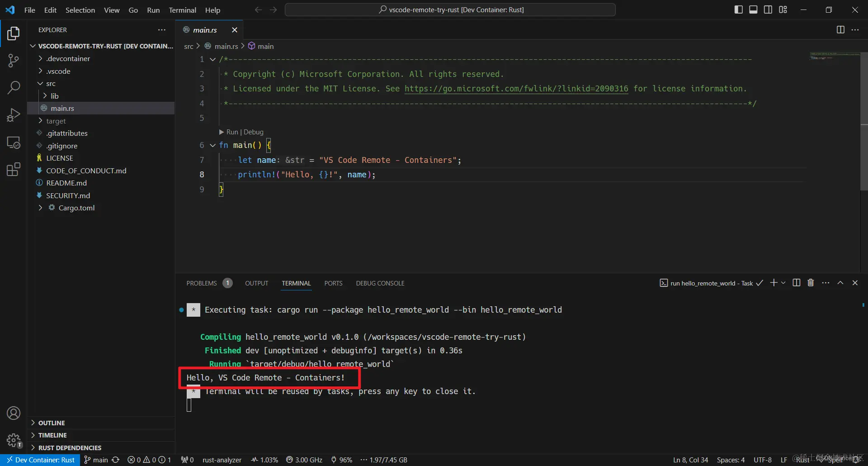Go back using the navigation arrow
Image resolution: width=868 pixels, height=466 pixels.
point(258,10)
